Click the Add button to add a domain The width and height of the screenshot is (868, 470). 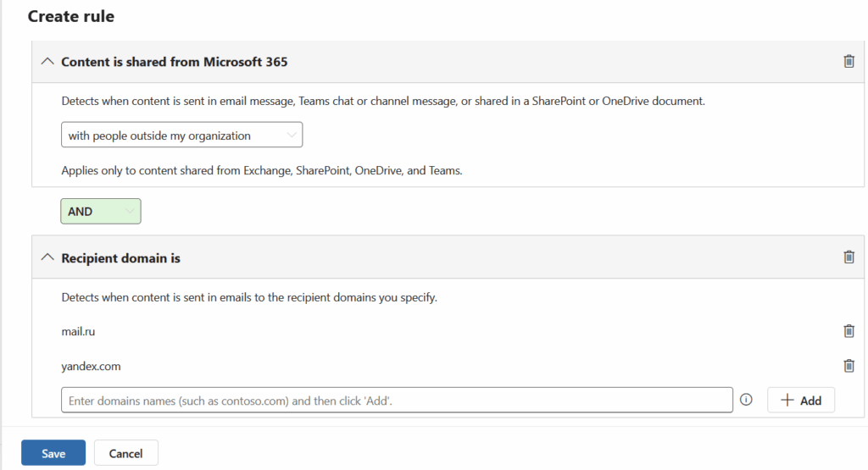[x=800, y=401]
